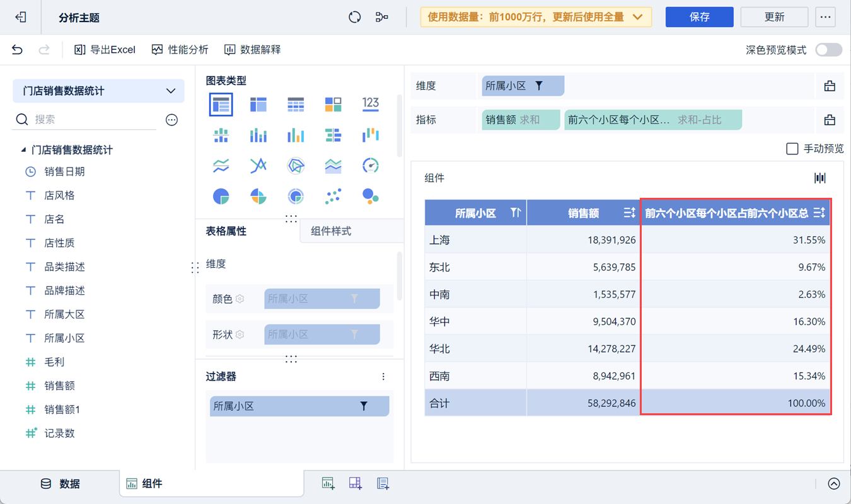Open the 门店销售数据统计 dataset dropdown
The image size is (851, 504).
tap(98, 91)
